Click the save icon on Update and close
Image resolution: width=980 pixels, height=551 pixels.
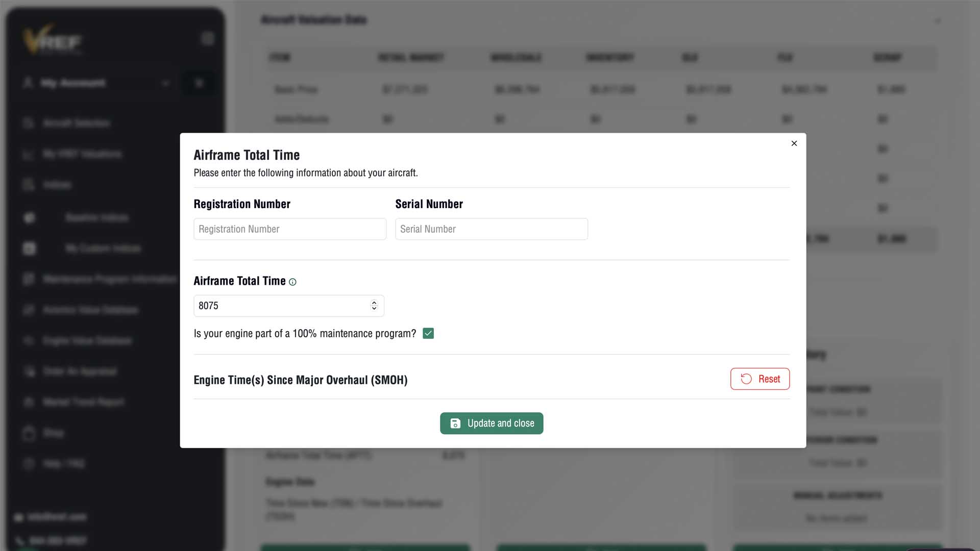click(455, 423)
